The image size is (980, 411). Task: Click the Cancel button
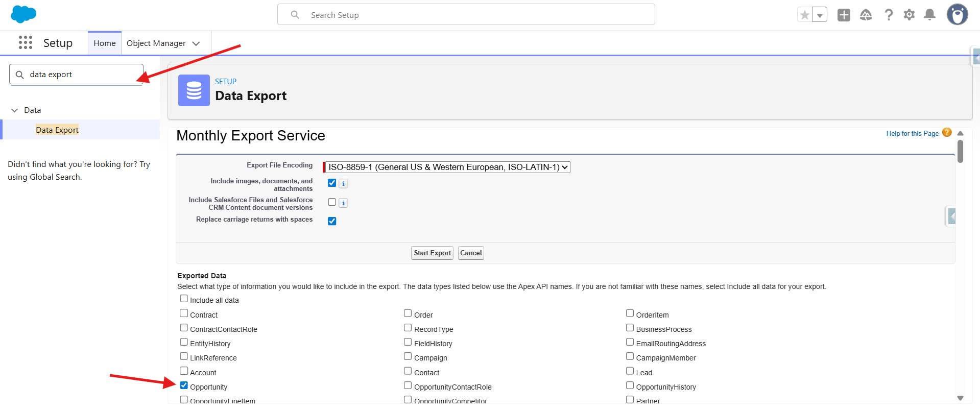[x=471, y=253]
